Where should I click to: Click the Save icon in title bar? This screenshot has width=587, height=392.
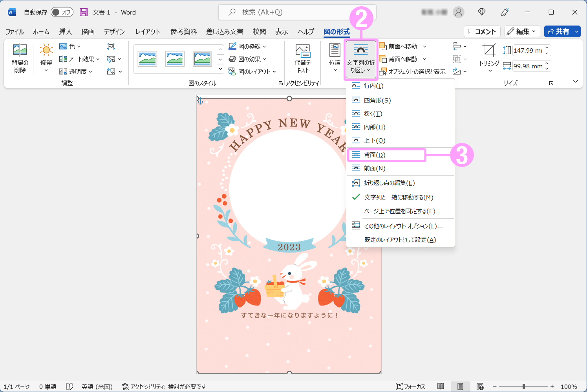click(x=84, y=12)
